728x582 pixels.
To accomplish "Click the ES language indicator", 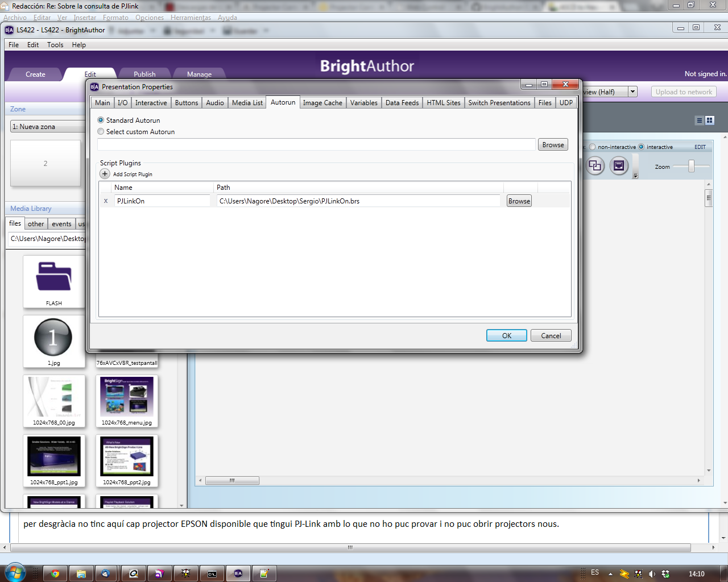I will pyautogui.click(x=595, y=572).
